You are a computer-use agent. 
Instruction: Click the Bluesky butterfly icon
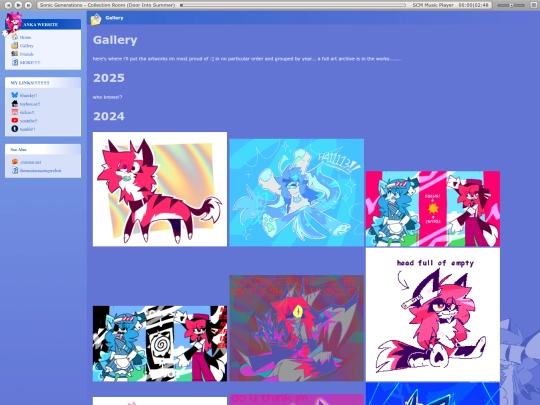14,95
